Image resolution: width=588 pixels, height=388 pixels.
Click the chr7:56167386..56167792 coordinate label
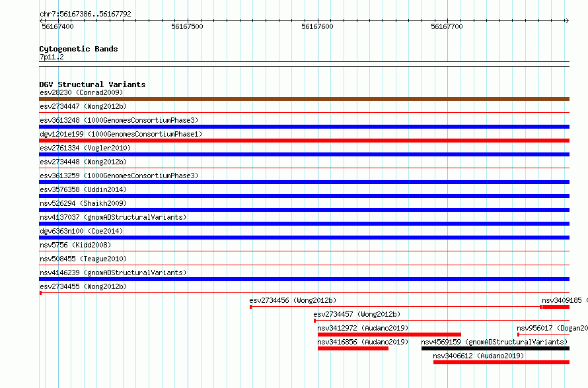click(x=85, y=14)
